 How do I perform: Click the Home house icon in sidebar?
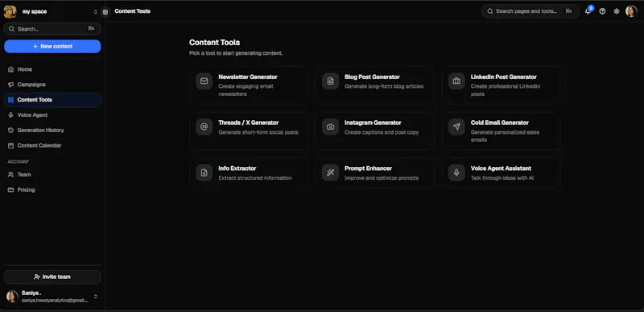click(10, 69)
